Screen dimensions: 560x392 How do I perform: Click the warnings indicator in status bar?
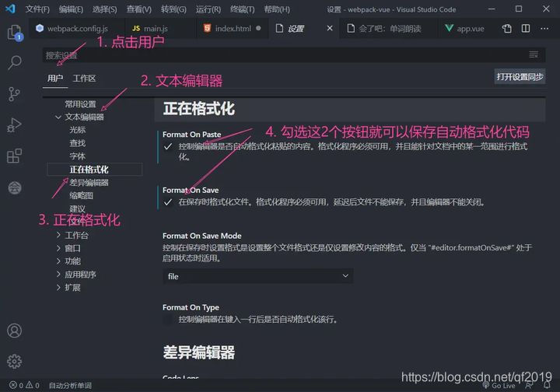click(x=33, y=385)
